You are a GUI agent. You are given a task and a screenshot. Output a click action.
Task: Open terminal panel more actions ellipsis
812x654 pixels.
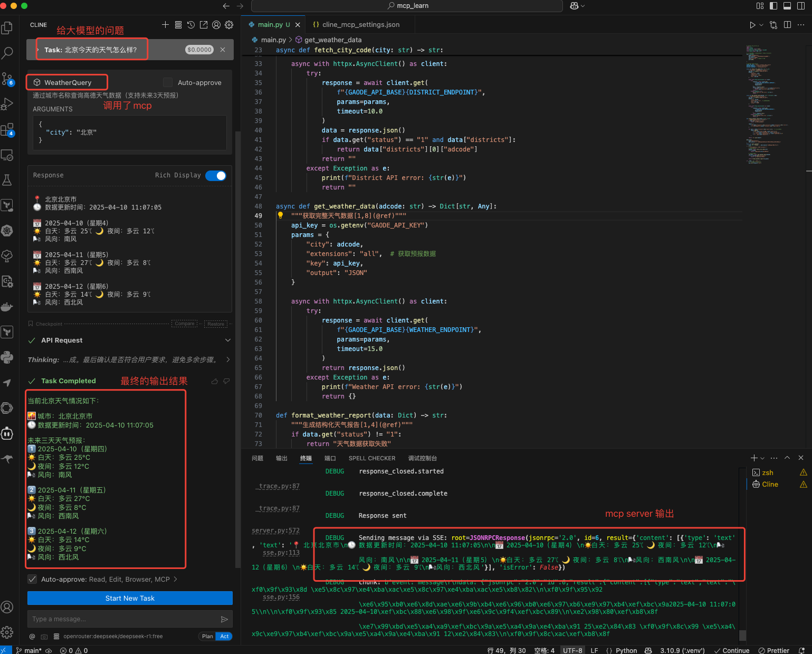click(774, 458)
